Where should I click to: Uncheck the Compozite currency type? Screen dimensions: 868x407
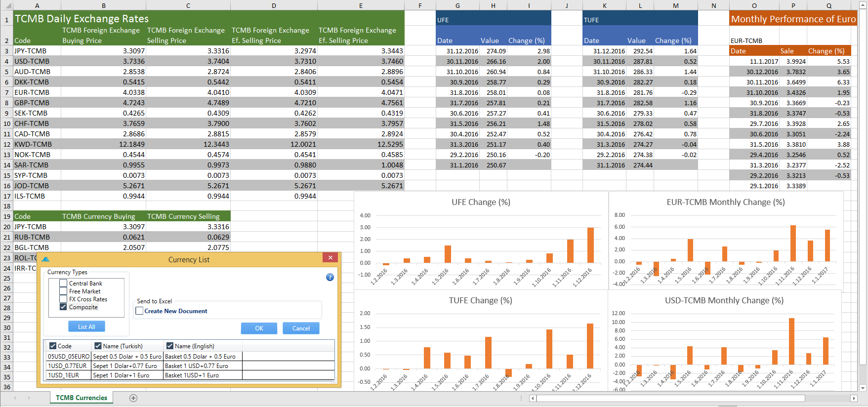63,307
